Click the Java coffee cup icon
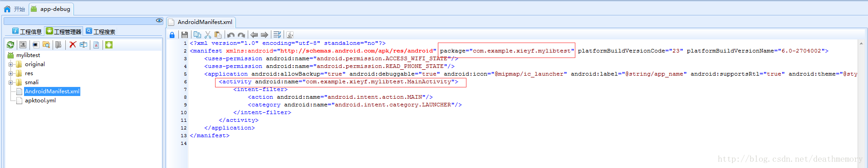Image resolution: width=868 pixels, height=168 pixels. [290, 35]
